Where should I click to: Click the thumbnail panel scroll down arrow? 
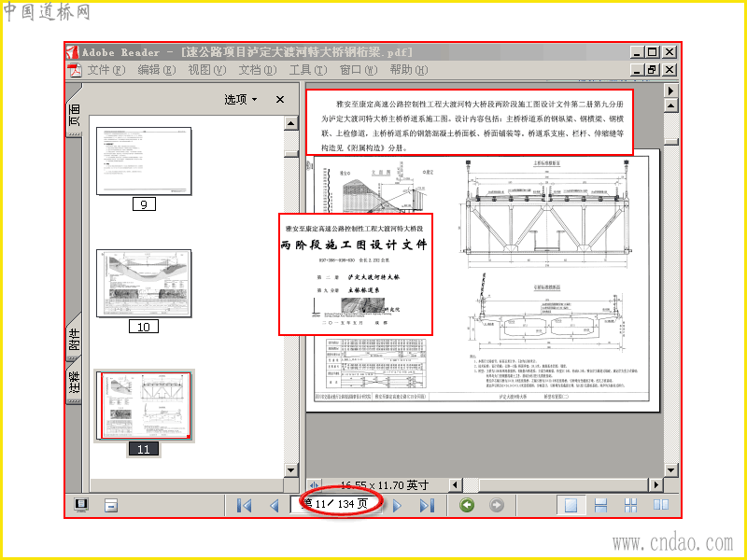point(291,470)
